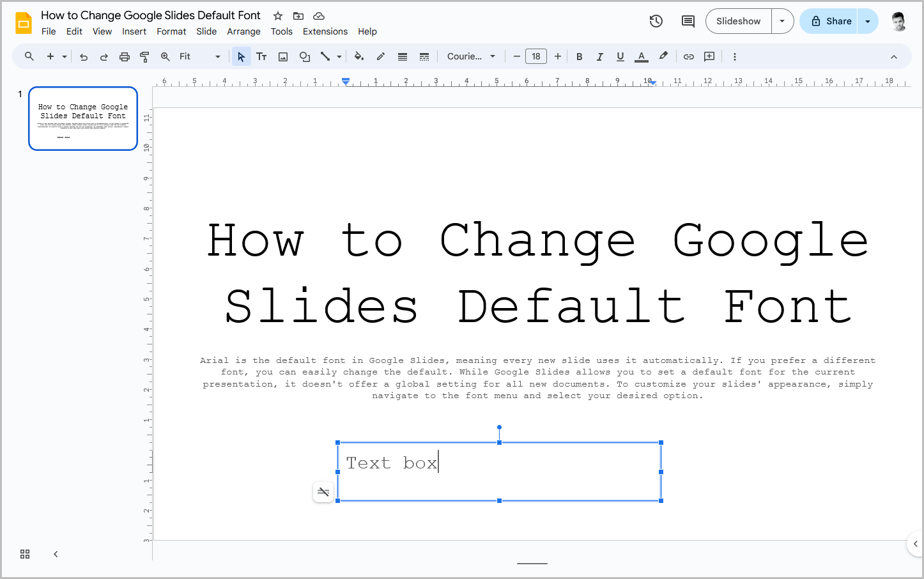The width and height of the screenshot is (924, 579).
Task: Click the zoom tool icon
Action: (x=166, y=57)
